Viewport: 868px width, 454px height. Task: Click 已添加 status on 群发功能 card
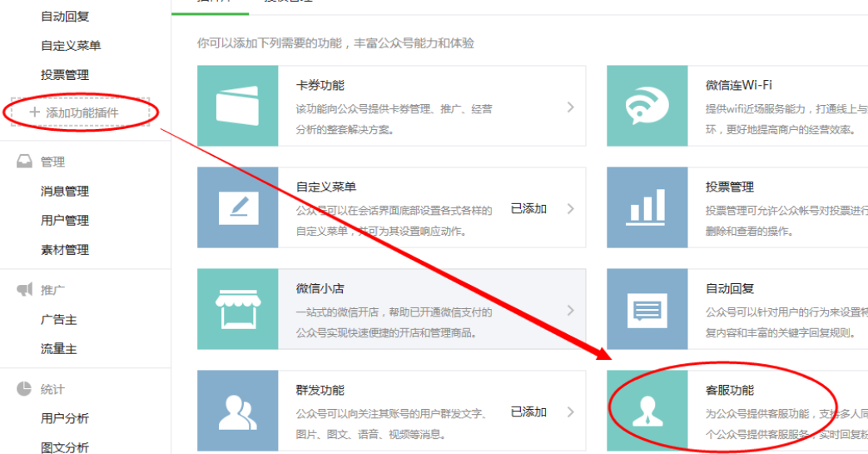[x=528, y=412]
